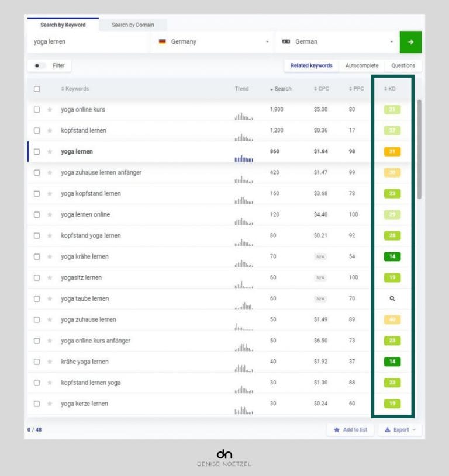Click the '0 / 48' selection counter
Viewport: 449px width, 476px height.
click(34, 429)
